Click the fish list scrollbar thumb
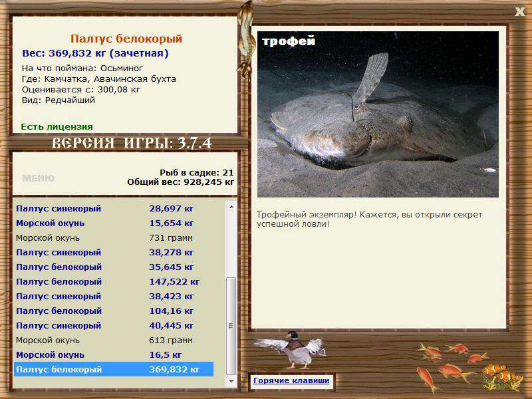The height and width of the screenshot is (399, 532). (x=231, y=326)
